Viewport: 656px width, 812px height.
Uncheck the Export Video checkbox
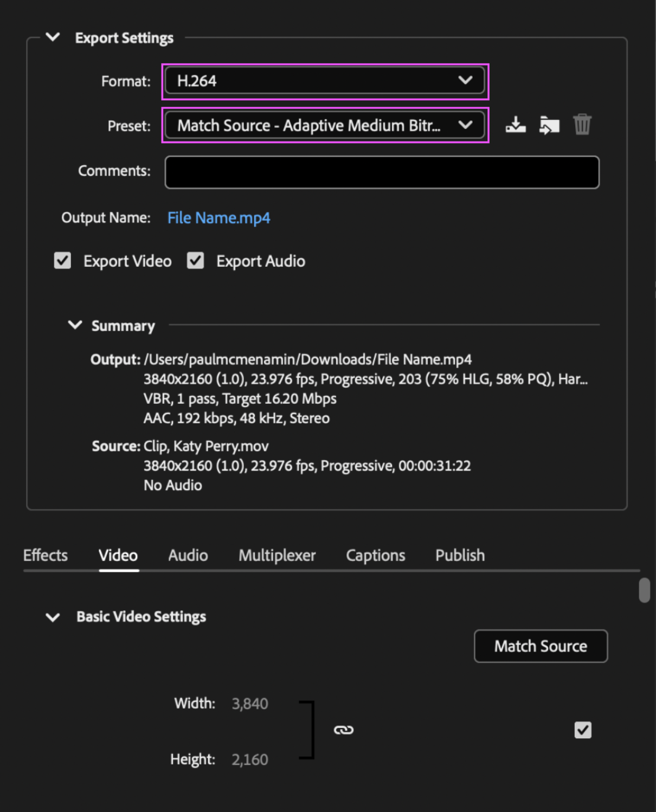pyautogui.click(x=62, y=261)
